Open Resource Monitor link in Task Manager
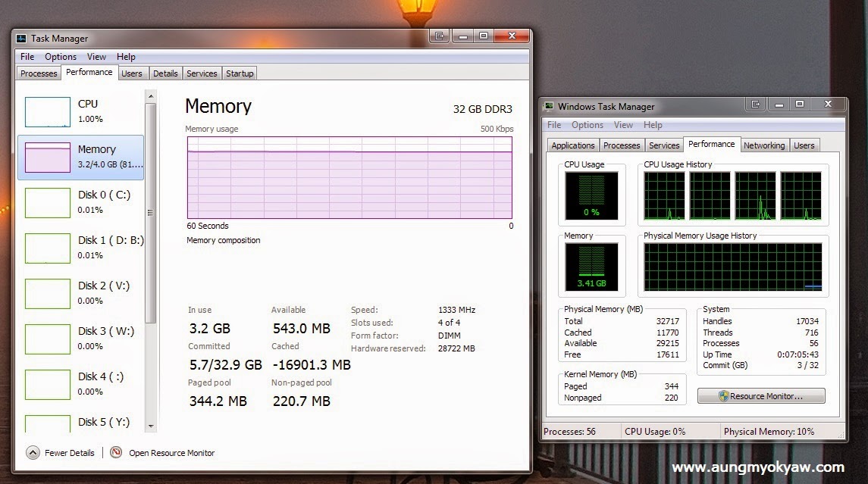 [171, 453]
